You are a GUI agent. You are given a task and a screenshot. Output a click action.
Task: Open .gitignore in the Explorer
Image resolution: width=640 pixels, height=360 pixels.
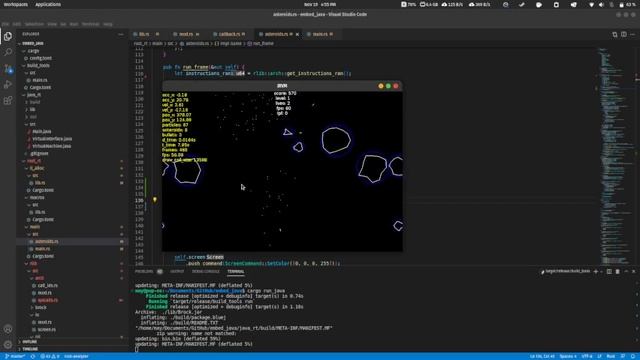pyautogui.click(x=39, y=153)
